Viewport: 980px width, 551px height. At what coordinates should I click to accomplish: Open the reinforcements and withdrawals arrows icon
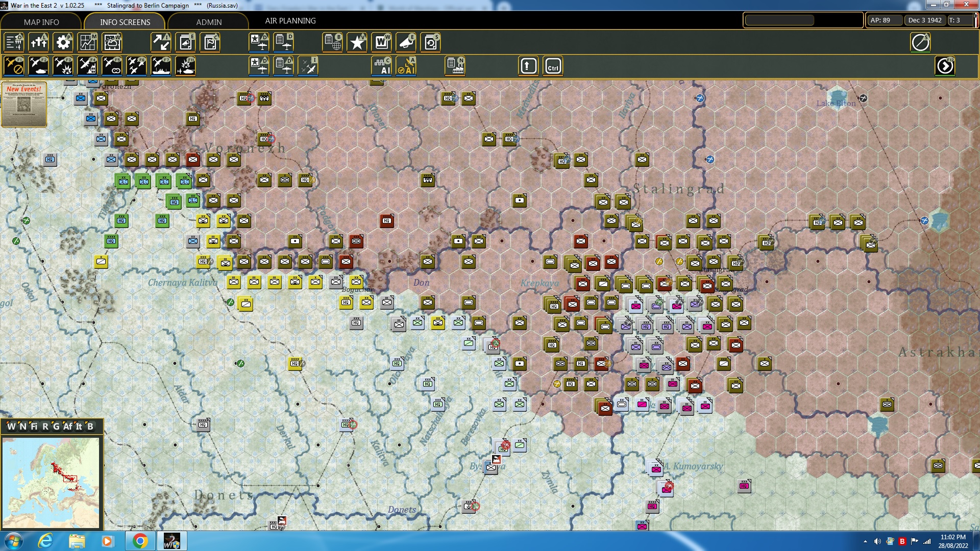pos(161,42)
